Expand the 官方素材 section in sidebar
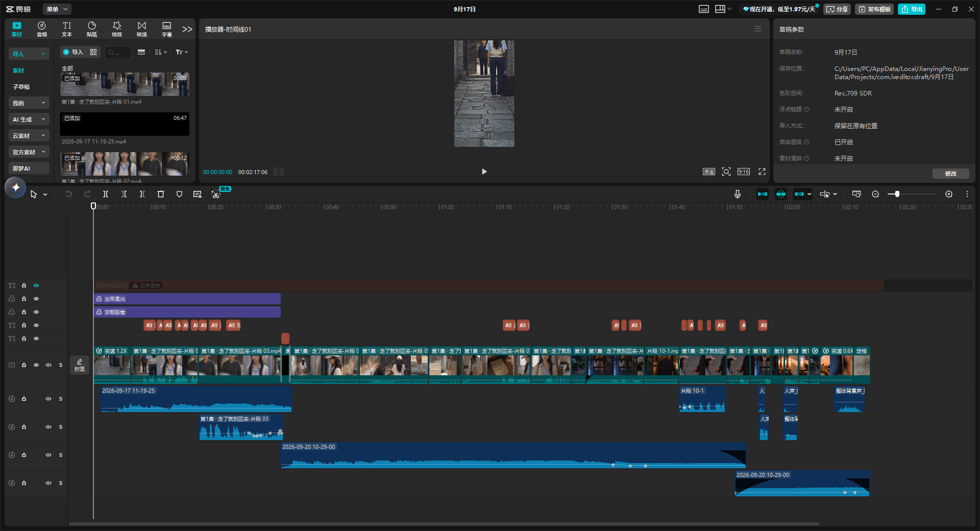The width and height of the screenshot is (980, 531). [x=29, y=152]
